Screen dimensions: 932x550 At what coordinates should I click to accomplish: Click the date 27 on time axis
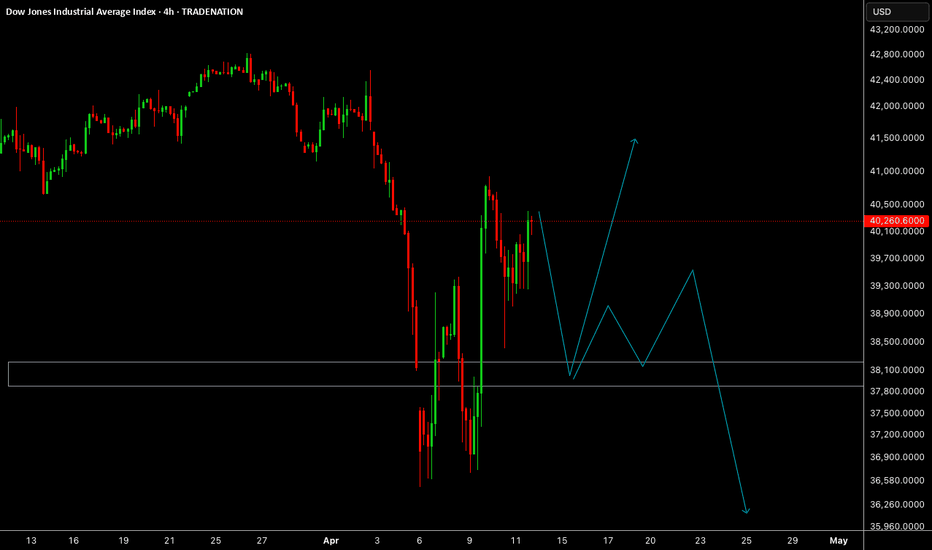click(262, 540)
